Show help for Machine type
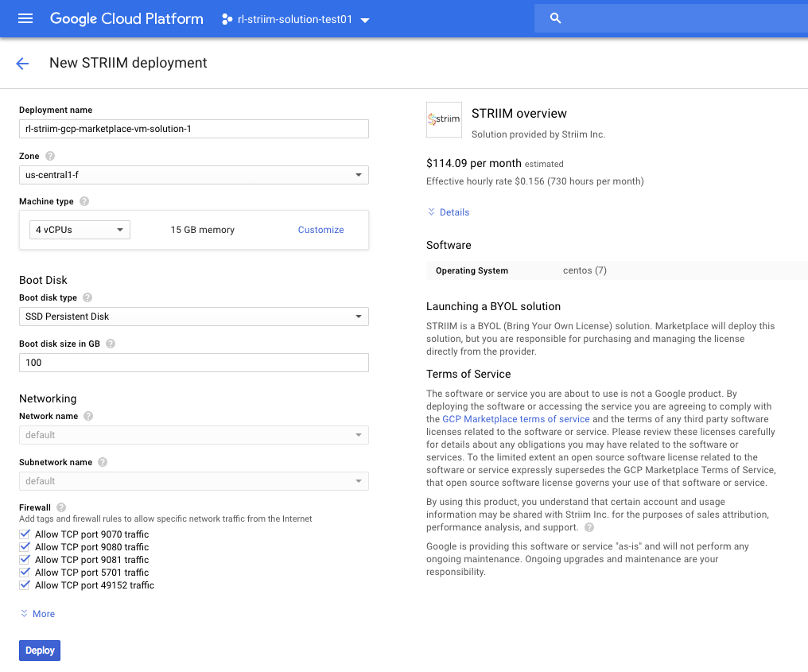The height and width of the screenshot is (672, 808). 84,201
